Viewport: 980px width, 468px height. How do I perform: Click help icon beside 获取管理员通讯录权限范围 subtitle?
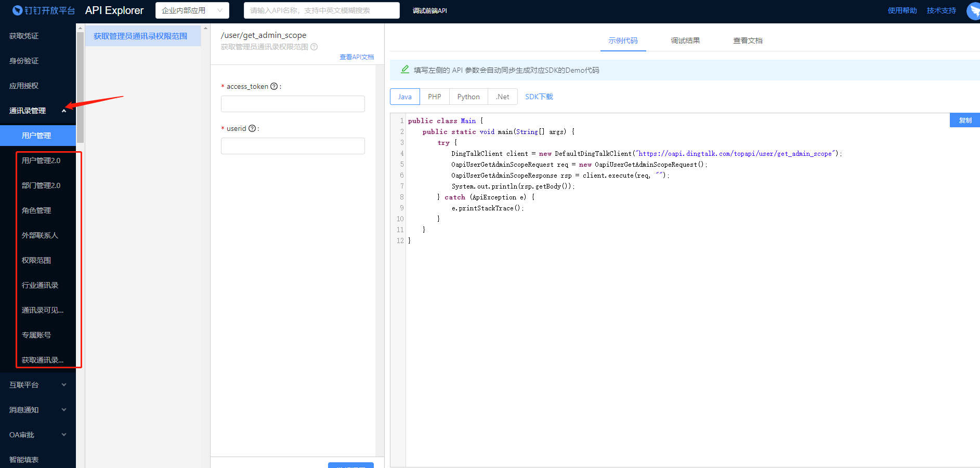[x=314, y=47]
